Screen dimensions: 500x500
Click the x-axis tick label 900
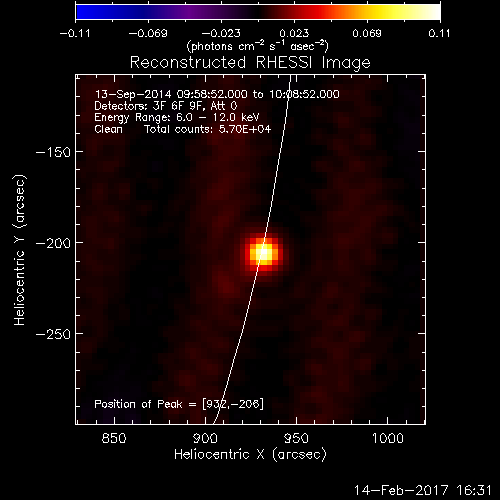(205, 438)
